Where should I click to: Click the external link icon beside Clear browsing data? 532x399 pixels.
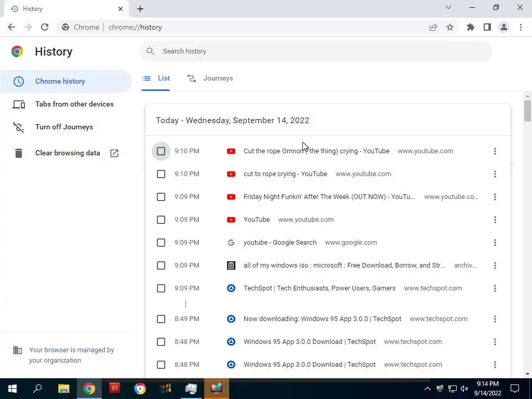114,153
